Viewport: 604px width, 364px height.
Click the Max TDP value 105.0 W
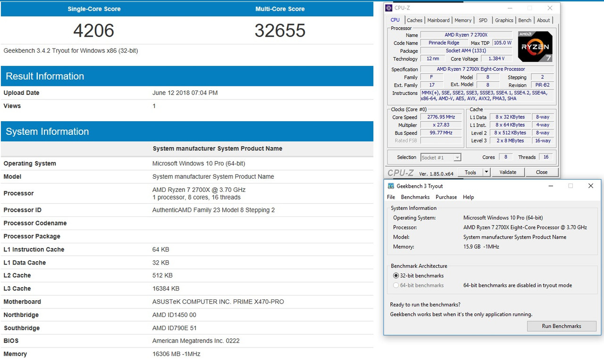click(502, 43)
